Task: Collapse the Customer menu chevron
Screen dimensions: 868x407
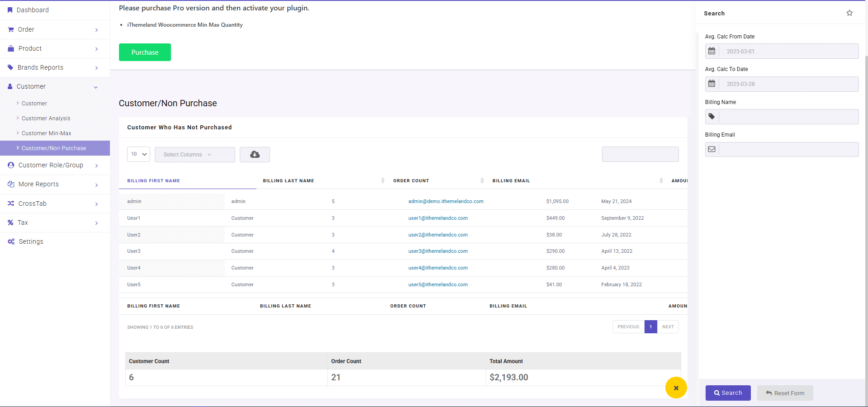Action: click(x=96, y=87)
